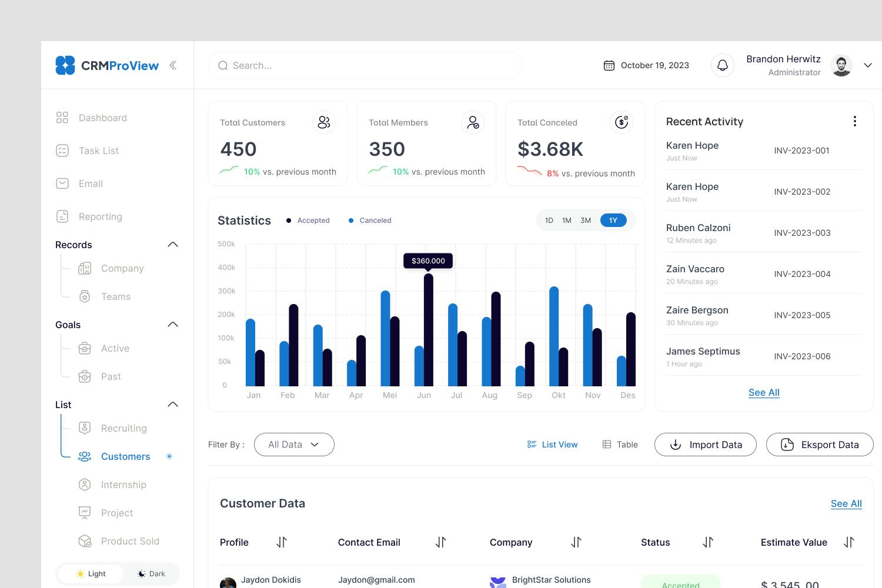Click Brandon Herwitz profile avatar
The height and width of the screenshot is (588, 882).
point(841,65)
